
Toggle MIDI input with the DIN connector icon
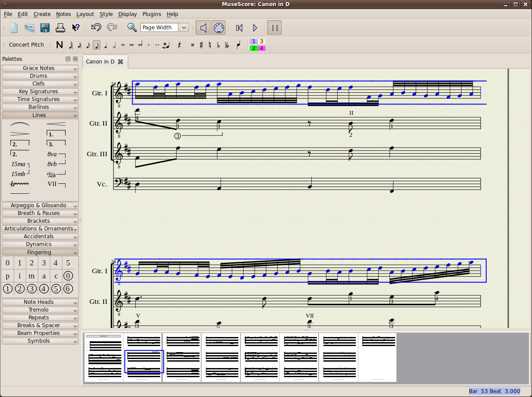219,28
